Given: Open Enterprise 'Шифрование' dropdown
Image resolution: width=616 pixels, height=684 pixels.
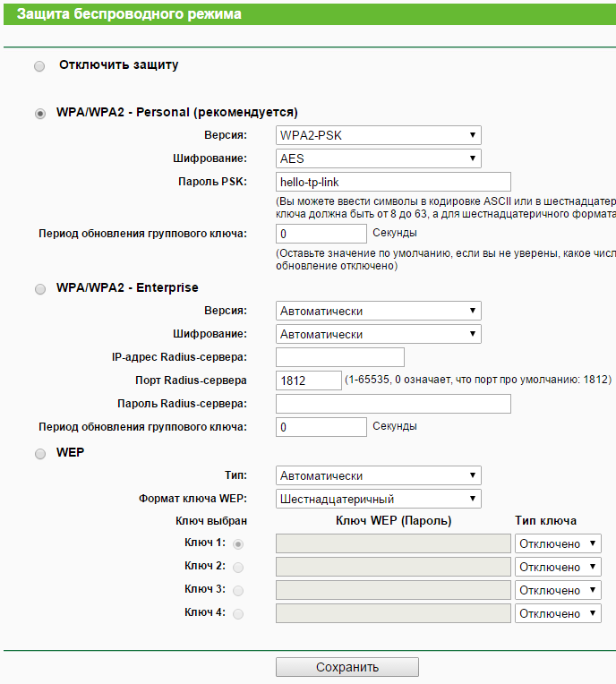Looking at the screenshot, I should click(378, 334).
